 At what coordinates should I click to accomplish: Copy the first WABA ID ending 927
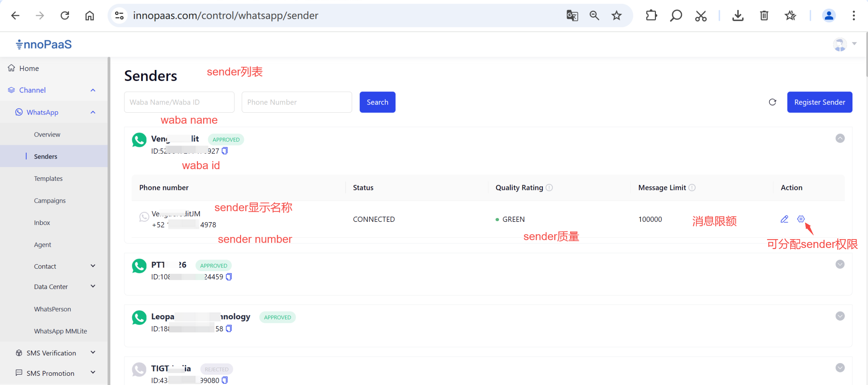point(225,151)
